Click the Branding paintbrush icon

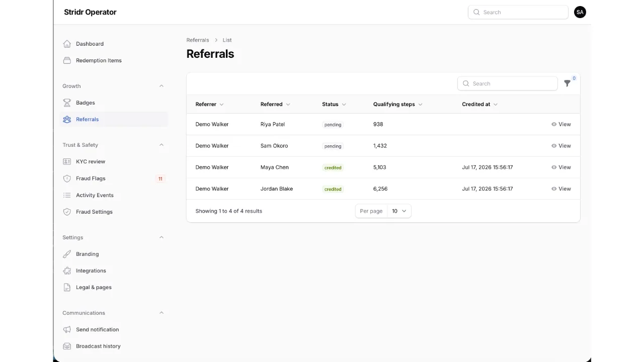(x=67, y=254)
